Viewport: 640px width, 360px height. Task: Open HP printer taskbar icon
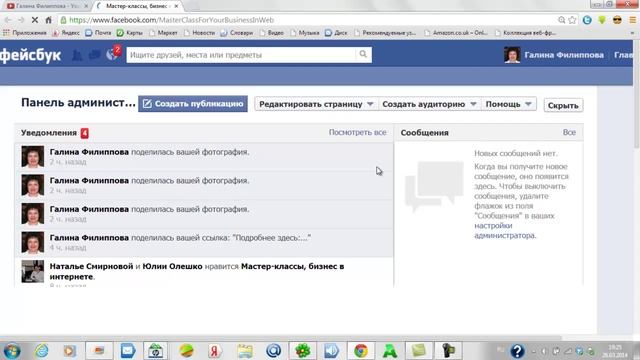coord(155,351)
